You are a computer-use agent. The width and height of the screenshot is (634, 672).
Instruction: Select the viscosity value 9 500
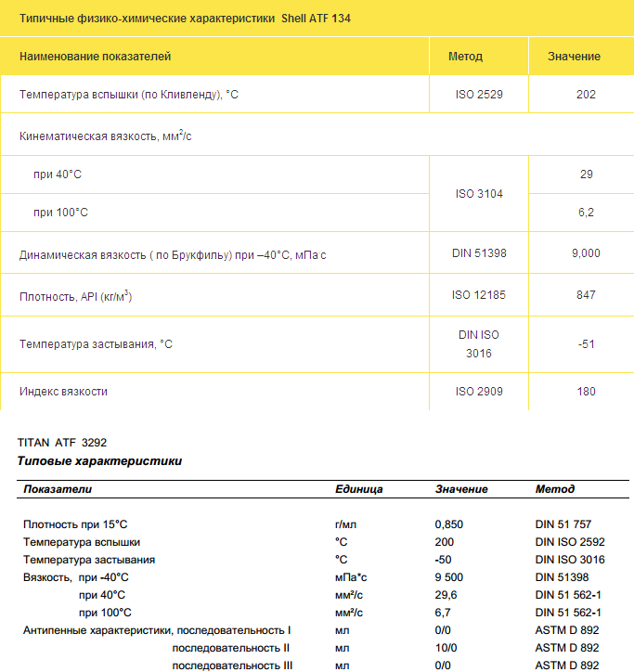[449, 577]
